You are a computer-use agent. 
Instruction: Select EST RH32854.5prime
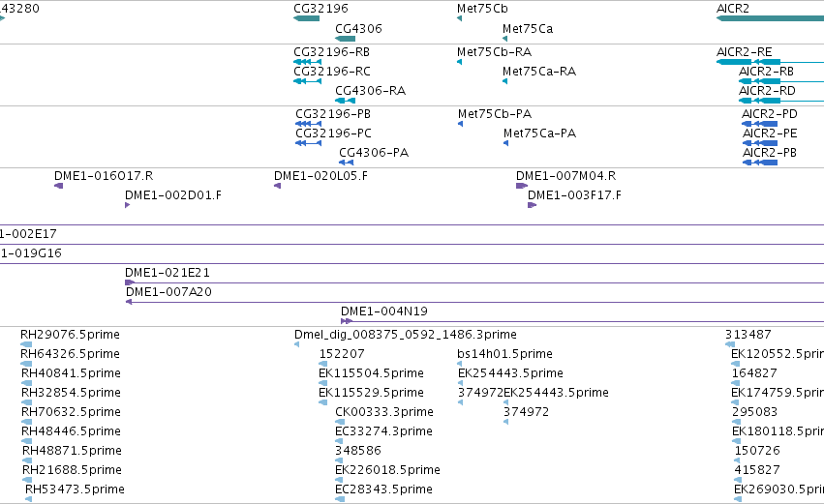tap(71, 393)
